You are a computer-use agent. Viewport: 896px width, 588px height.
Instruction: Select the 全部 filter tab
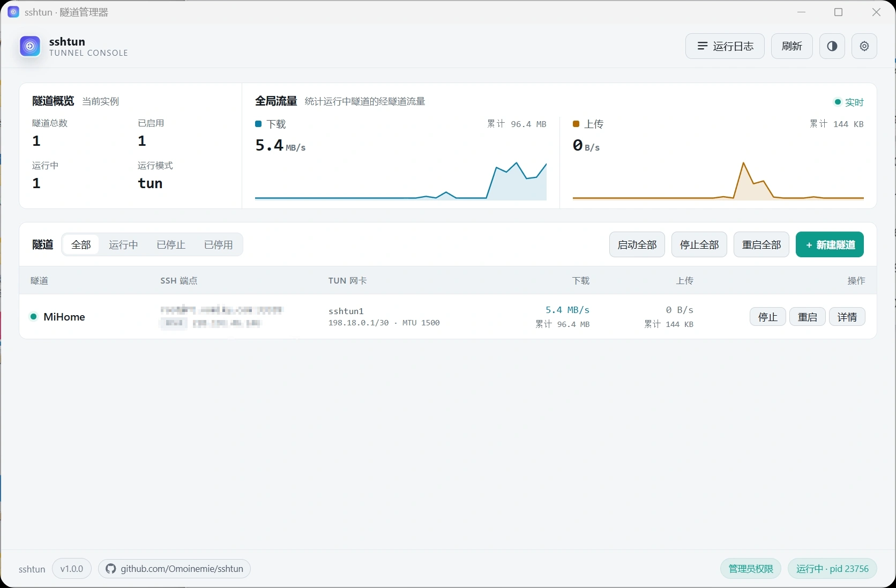(x=81, y=244)
